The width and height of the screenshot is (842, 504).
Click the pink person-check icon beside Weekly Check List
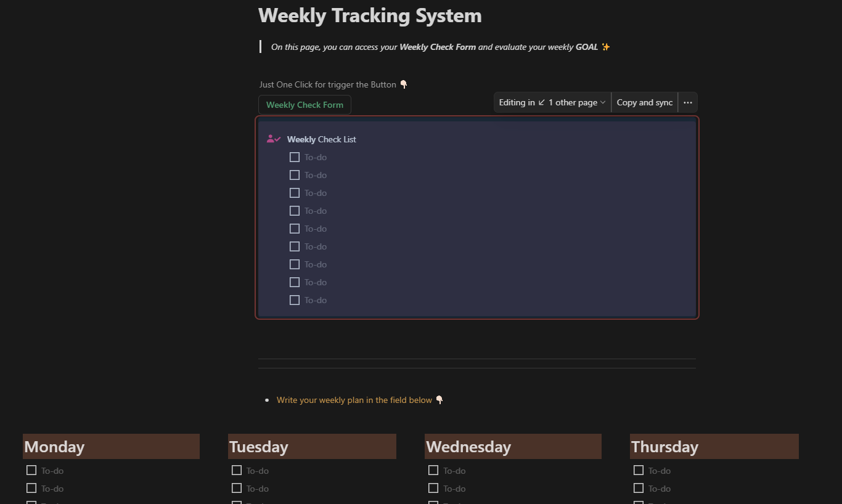coord(273,139)
